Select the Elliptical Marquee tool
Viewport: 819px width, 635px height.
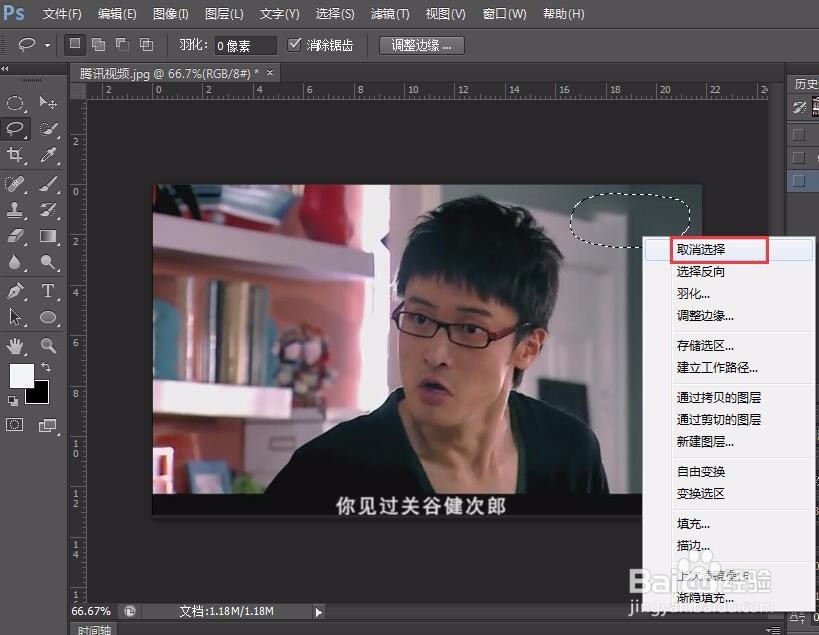tap(15, 103)
